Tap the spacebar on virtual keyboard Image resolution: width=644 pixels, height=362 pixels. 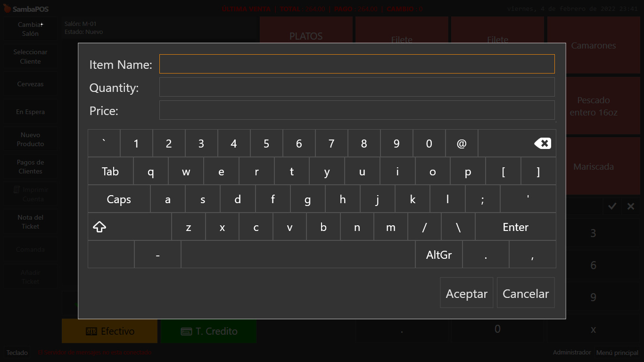[298, 255]
